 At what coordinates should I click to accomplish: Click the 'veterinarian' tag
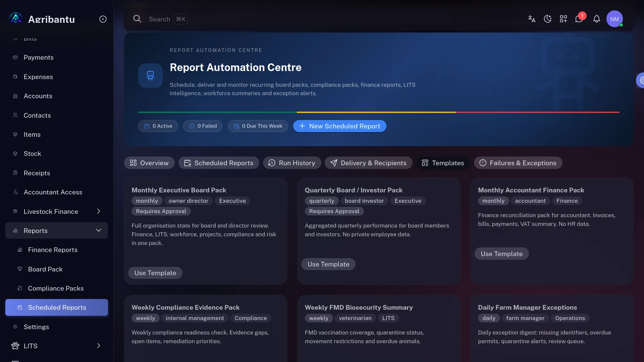click(x=355, y=318)
